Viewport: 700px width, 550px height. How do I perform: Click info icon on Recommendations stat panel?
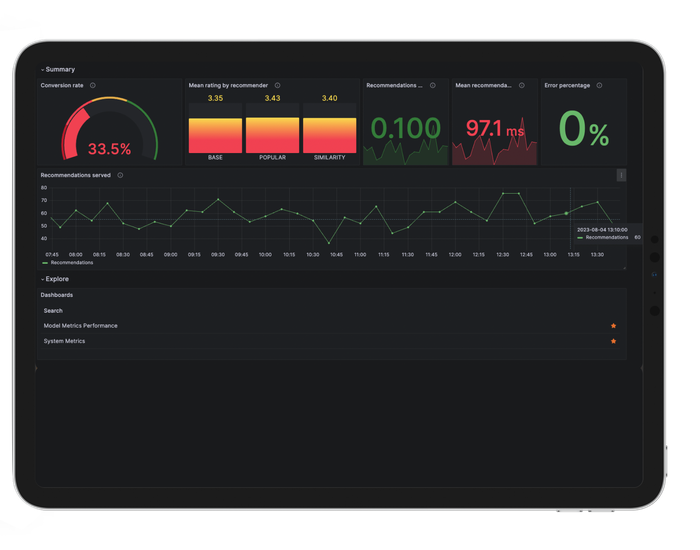pyautogui.click(x=433, y=86)
